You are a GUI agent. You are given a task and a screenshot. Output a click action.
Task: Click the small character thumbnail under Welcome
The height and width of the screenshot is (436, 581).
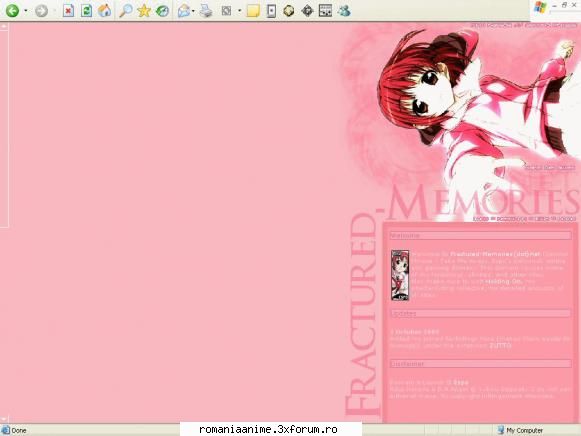[400, 275]
